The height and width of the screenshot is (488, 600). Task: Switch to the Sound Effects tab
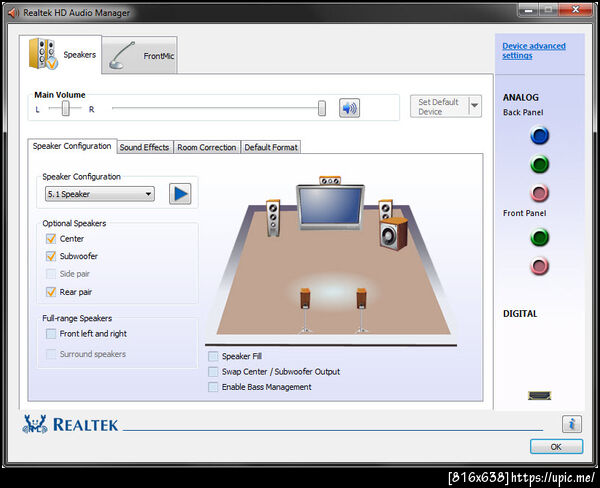pyautogui.click(x=144, y=147)
